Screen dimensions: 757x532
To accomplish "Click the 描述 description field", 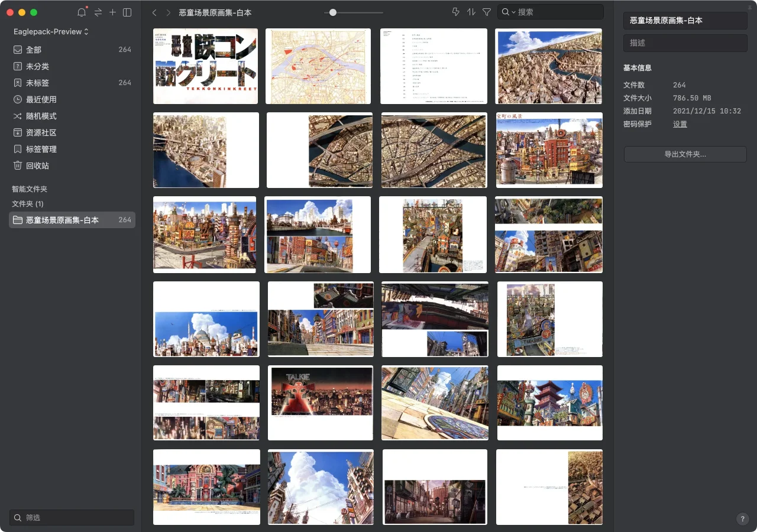I will click(685, 43).
